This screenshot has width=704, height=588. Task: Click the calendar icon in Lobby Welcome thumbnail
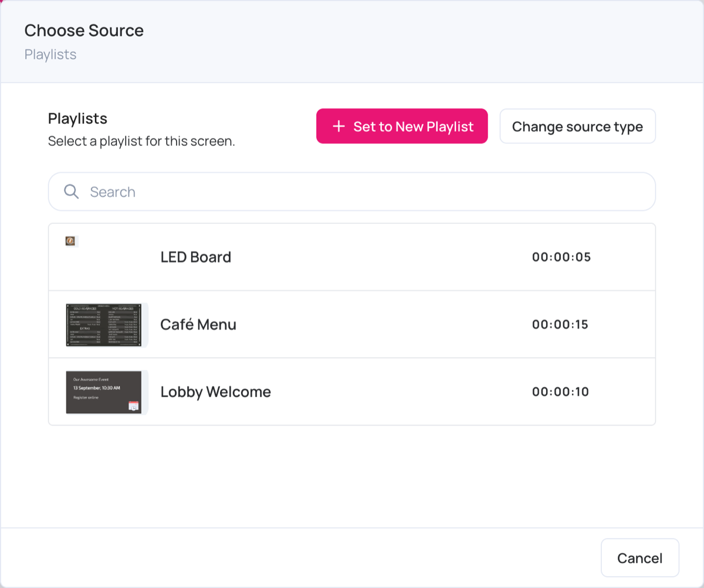click(133, 406)
